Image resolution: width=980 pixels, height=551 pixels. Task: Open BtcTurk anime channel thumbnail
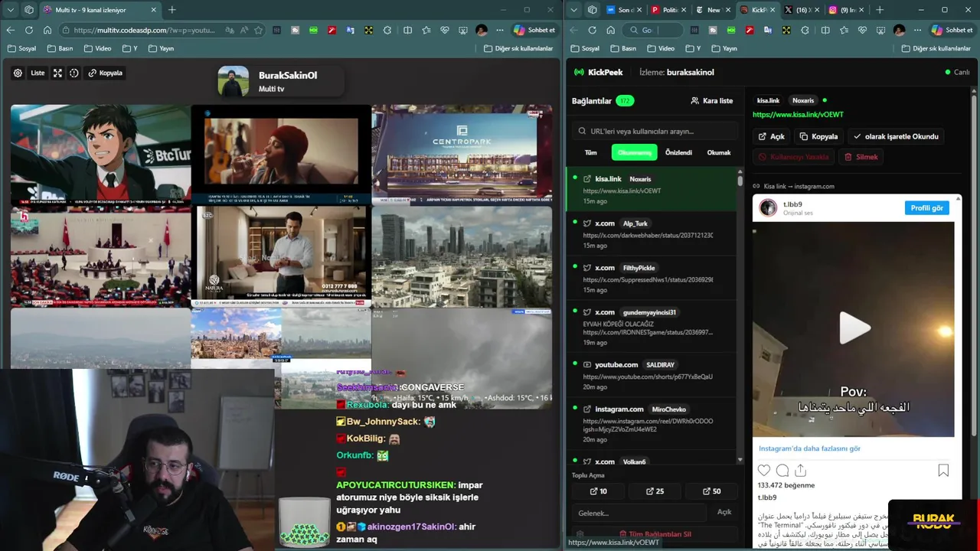coord(100,155)
